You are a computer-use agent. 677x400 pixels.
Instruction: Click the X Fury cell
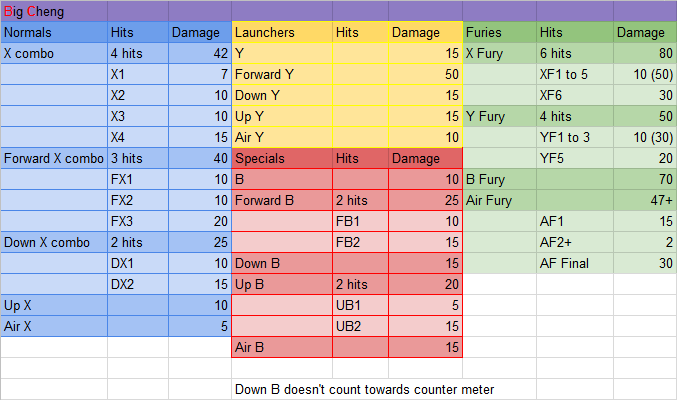[500, 54]
